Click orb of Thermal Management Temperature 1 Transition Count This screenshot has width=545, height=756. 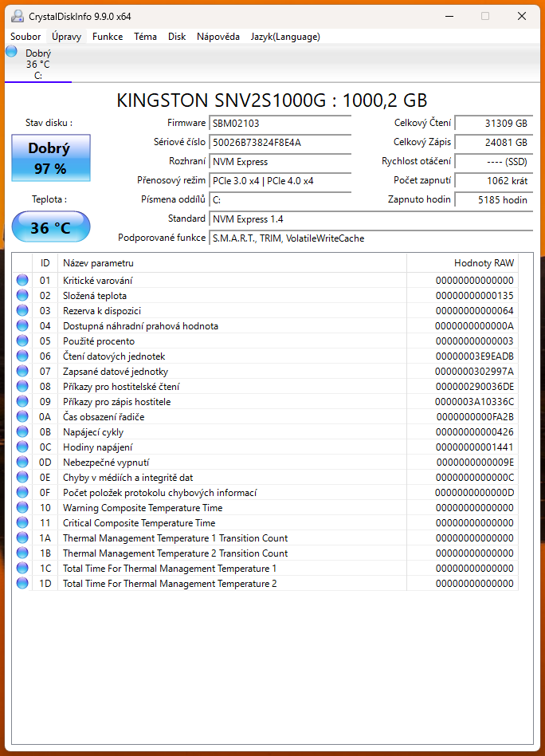click(22, 537)
